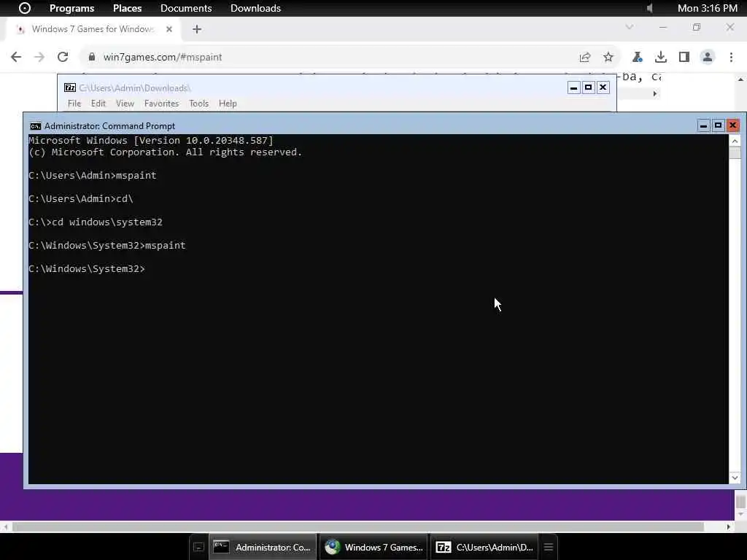747x560 pixels.
Task: Click the share page icon in address bar
Action: (585, 57)
